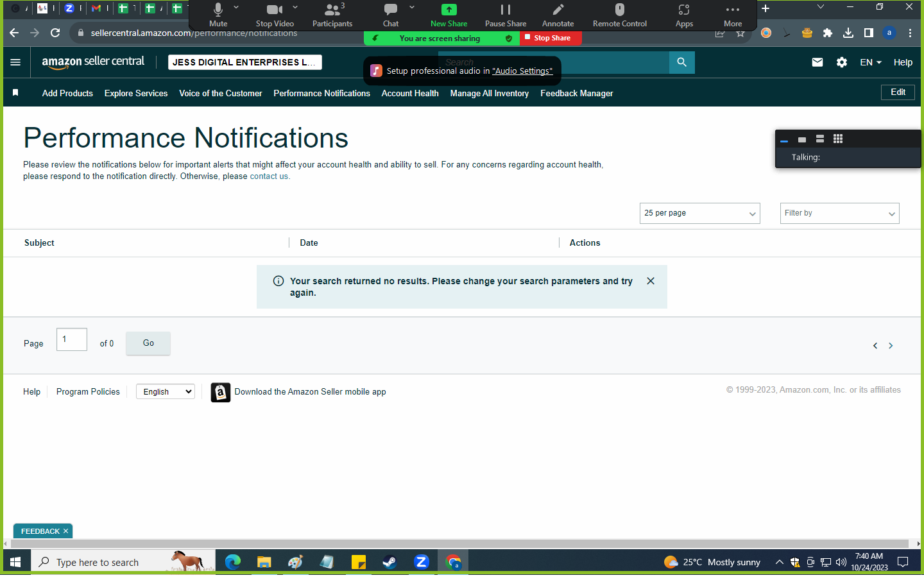Screen dimensions: 924x580
Task: Click the horizontal page scrollbar
Action: pos(459,543)
